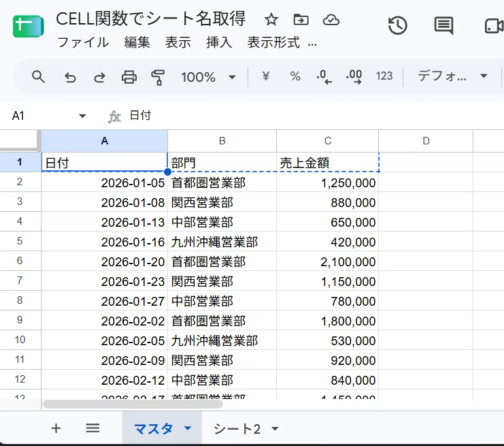Open the ファイル menu
This screenshot has width=504, height=446.
pos(83,42)
